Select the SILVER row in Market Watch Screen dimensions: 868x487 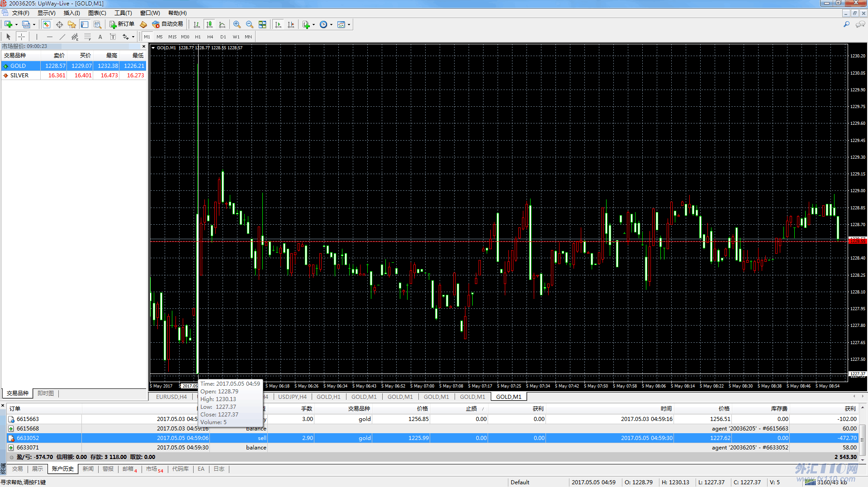(74, 76)
